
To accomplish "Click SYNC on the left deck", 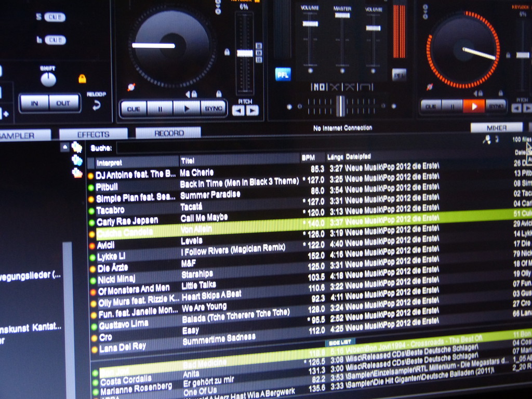I will tap(213, 109).
